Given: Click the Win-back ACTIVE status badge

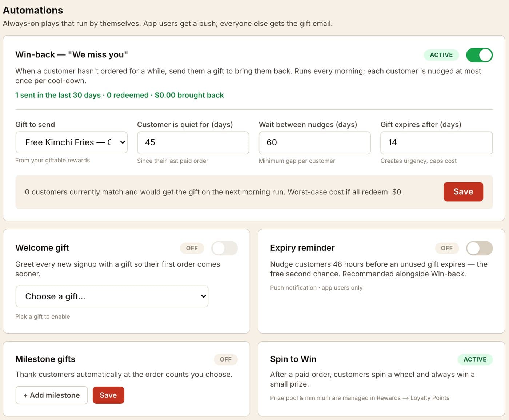Looking at the screenshot, I should [441, 55].
